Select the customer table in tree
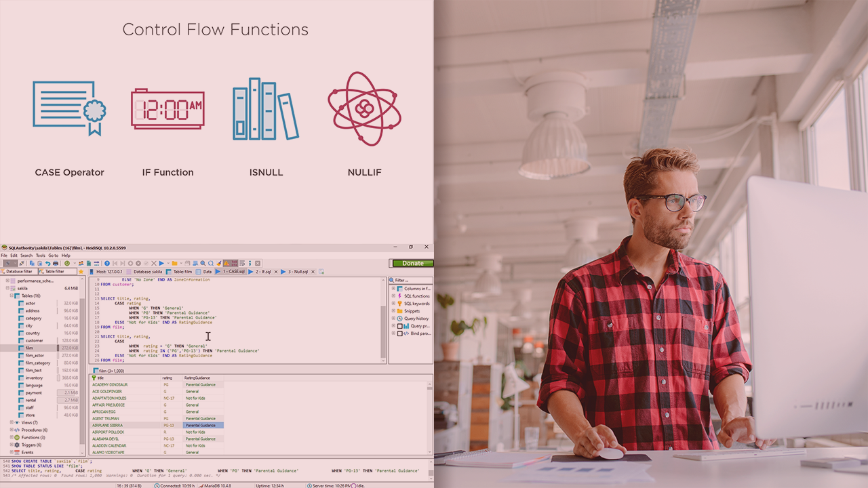This screenshot has width=868, height=488. [x=34, y=340]
